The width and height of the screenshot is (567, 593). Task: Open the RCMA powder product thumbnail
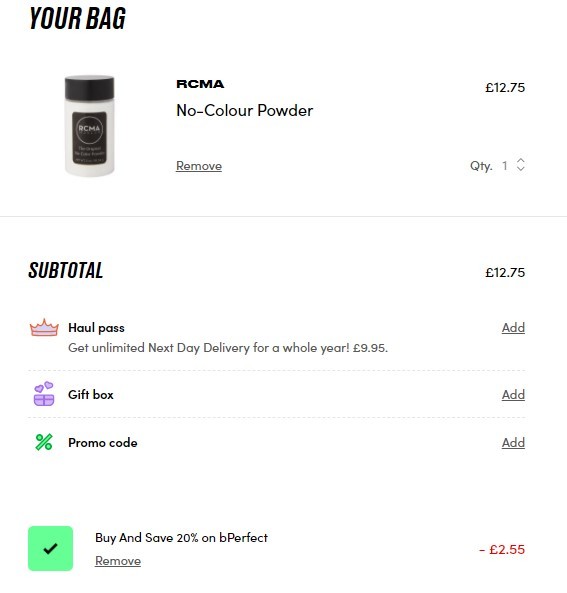pos(89,126)
